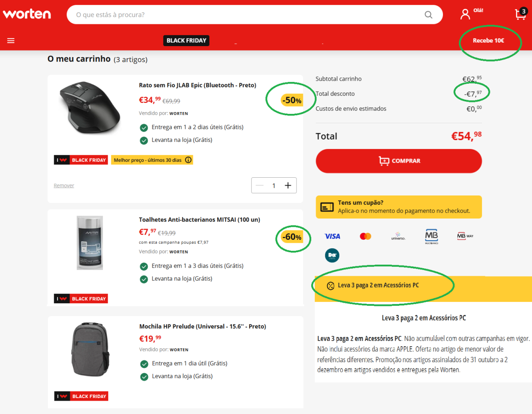Increase JLAB mouse quantity with plus
This screenshot has width=532, height=414.
[x=288, y=185]
